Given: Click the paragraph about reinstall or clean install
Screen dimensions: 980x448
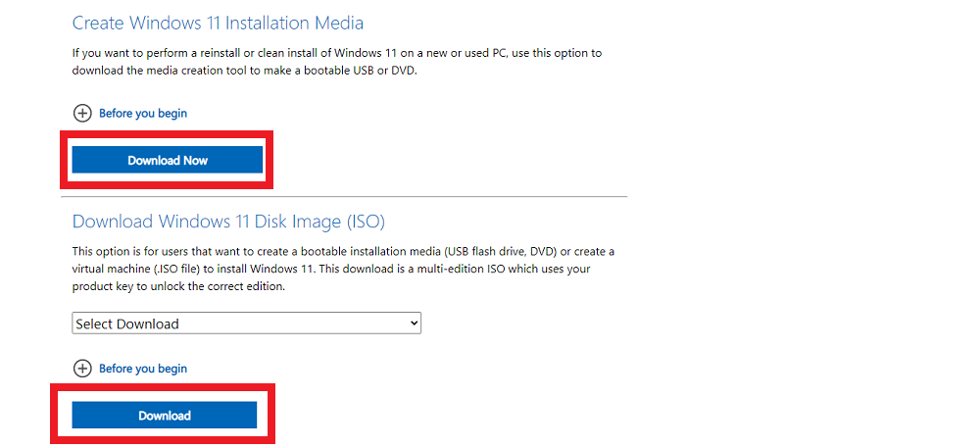Looking at the screenshot, I should [337, 62].
